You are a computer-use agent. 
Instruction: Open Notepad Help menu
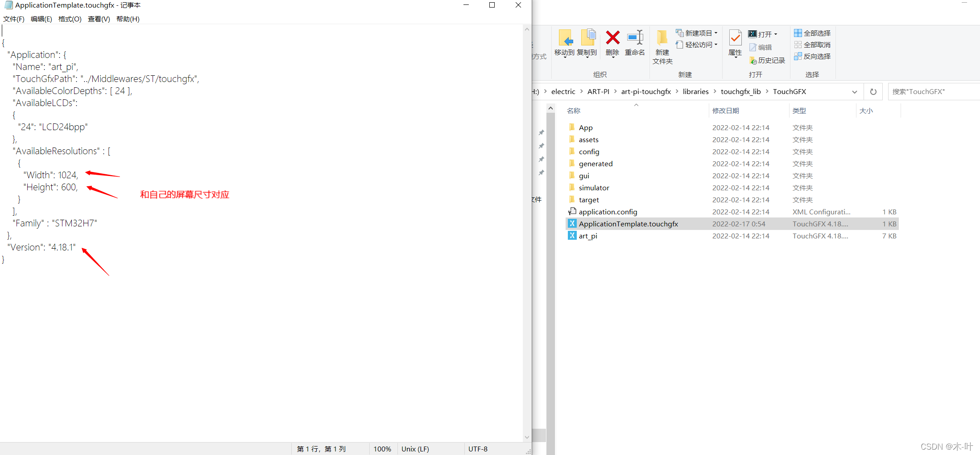[x=128, y=19]
